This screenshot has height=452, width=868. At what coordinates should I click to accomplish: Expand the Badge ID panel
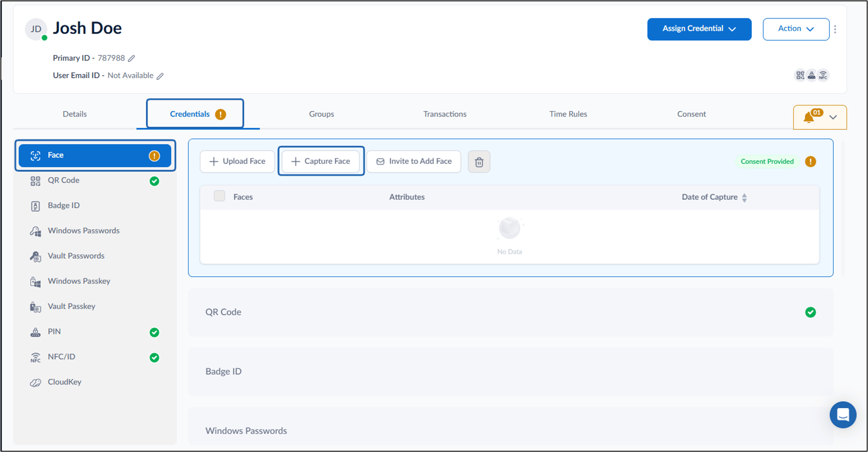coord(511,372)
